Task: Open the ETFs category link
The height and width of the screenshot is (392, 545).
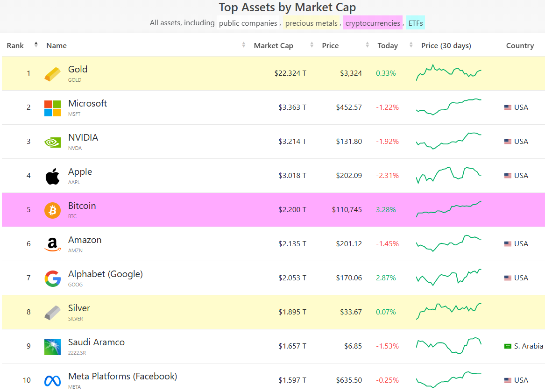Action: (415, 23)
